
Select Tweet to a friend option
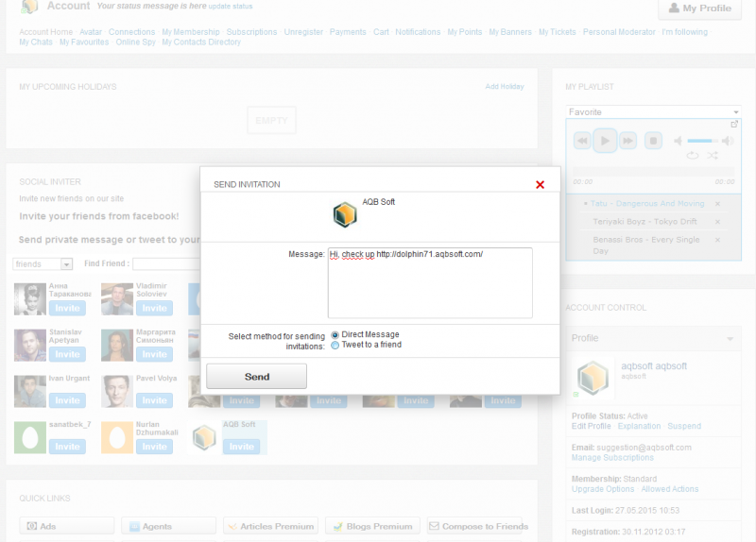[335, 345]
